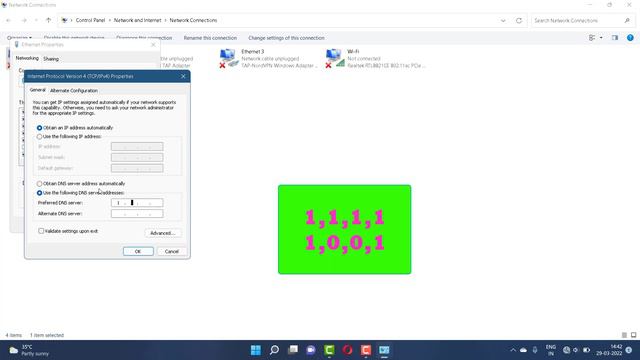Open the Opera browser taskbar icon
This screenshot has width=640, height=360.
[x=348, y=350]
